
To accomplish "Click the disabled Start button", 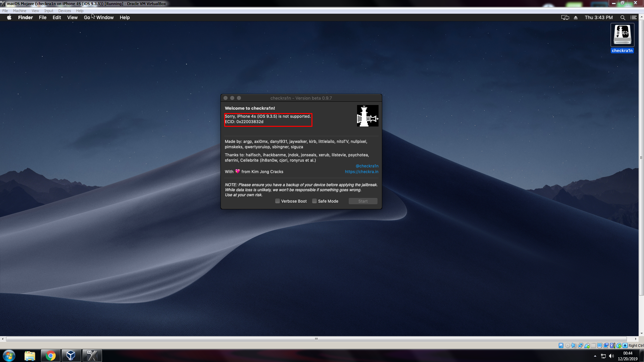I will (363, 201).
